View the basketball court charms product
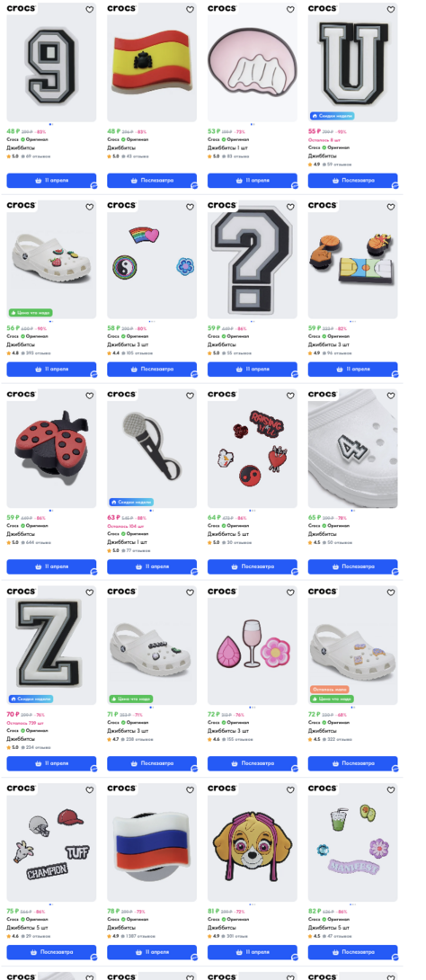426x980 pixels. [x=352, y=259]
